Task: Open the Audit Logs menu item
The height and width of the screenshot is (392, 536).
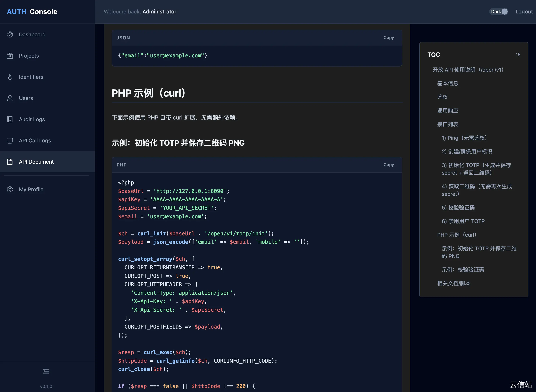Action: click(32, 119)
